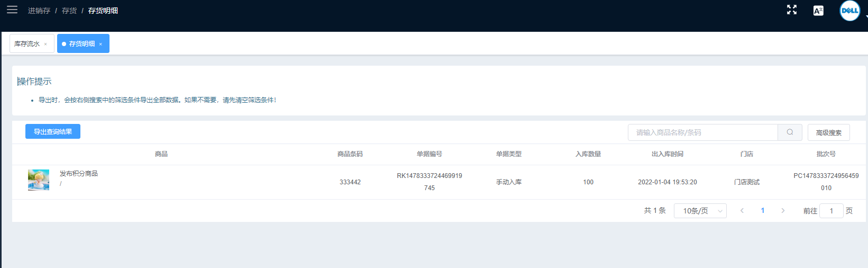Click the 单据类型 column header

pyautogui.click(x=509, y=154)
